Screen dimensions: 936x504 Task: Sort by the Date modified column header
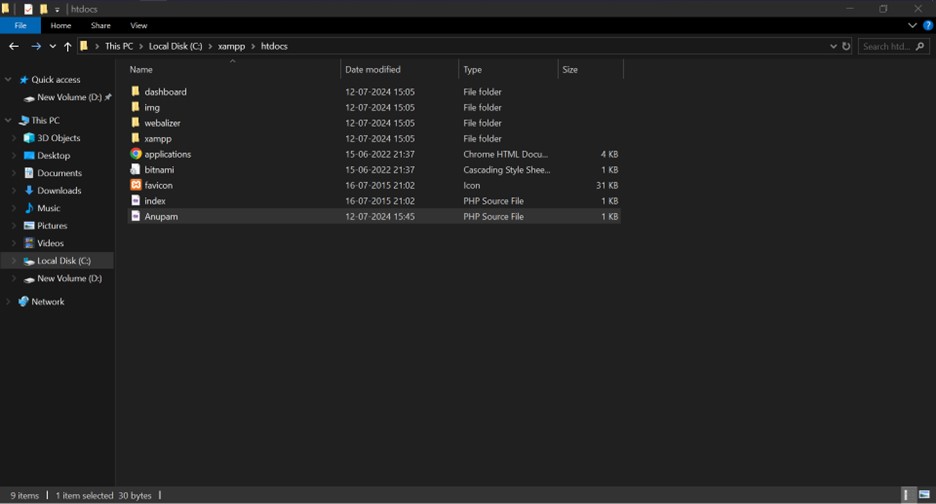click(373, 69)
